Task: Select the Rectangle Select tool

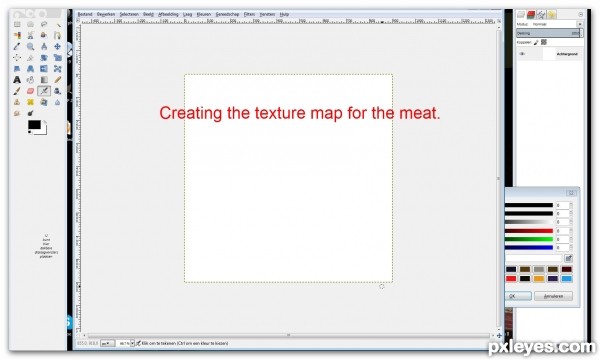Action: 17,24
